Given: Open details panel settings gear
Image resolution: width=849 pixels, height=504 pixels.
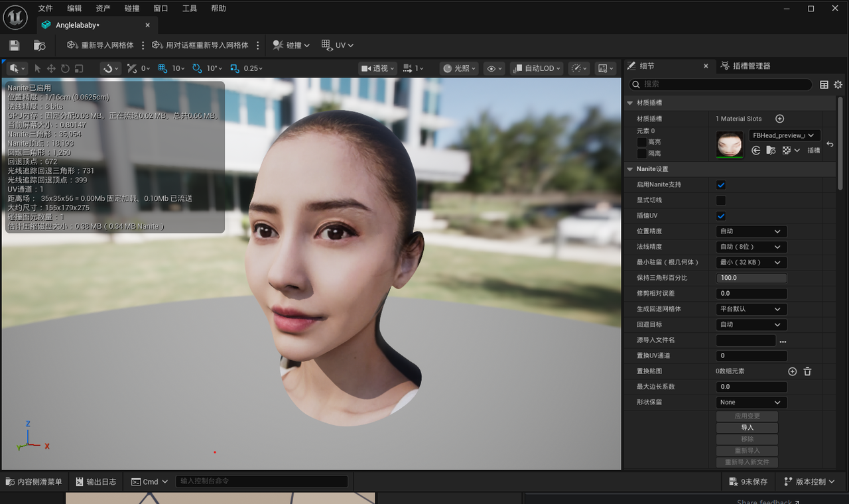Looking at the screenshot, I should coord(838,84).
